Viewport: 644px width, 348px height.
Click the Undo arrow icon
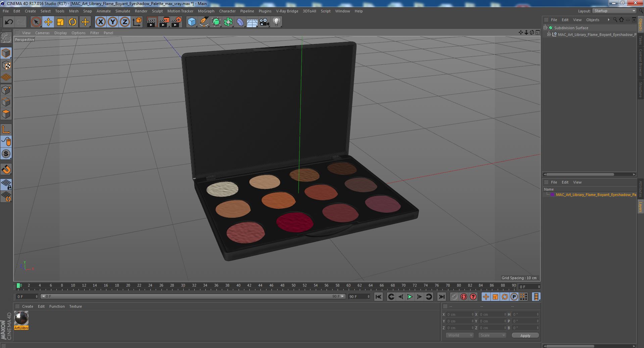tap(9, 22)
